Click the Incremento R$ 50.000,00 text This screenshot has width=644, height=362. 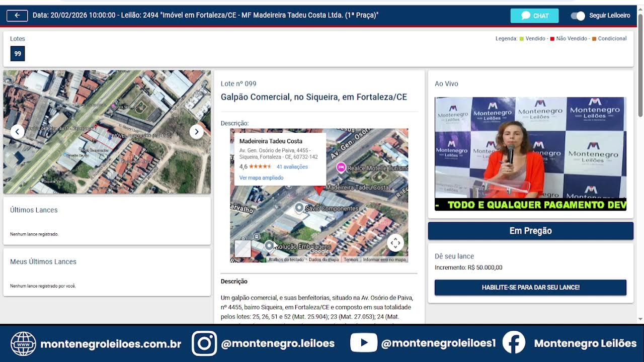468,267
